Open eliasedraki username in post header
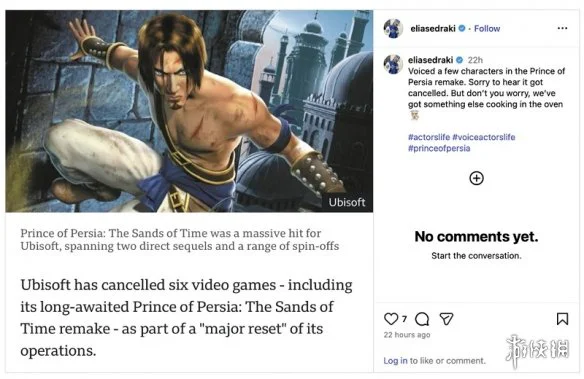 (433, 29)
